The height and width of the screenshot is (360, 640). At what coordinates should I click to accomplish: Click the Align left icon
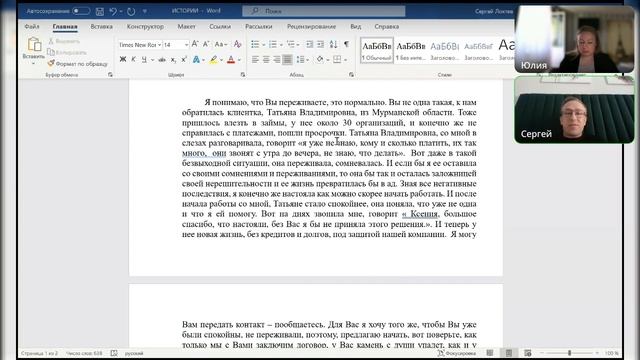click(255, 60)
